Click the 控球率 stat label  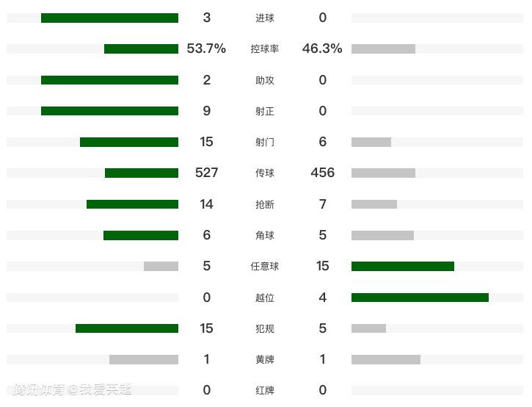pyautogui.click(x=265, y=49)
